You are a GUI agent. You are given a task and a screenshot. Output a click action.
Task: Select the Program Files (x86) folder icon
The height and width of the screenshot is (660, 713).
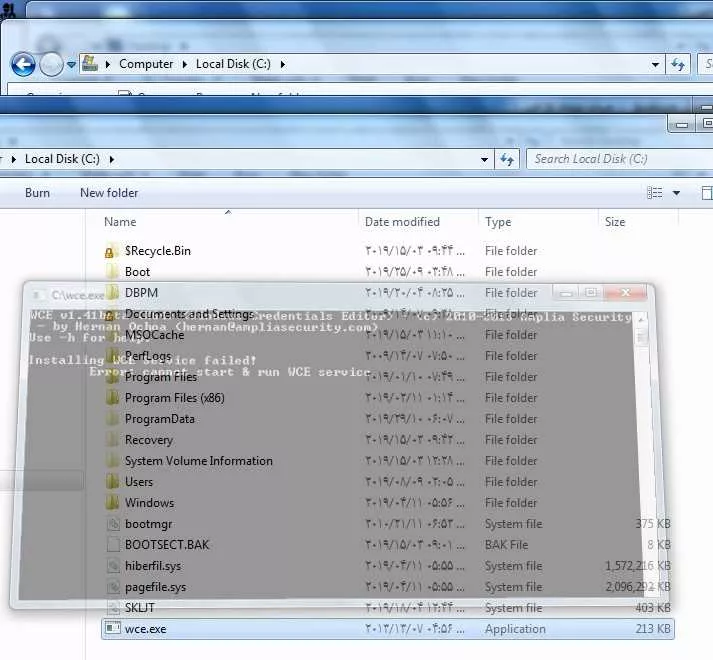pyautogui.click(x=112, y=398)
